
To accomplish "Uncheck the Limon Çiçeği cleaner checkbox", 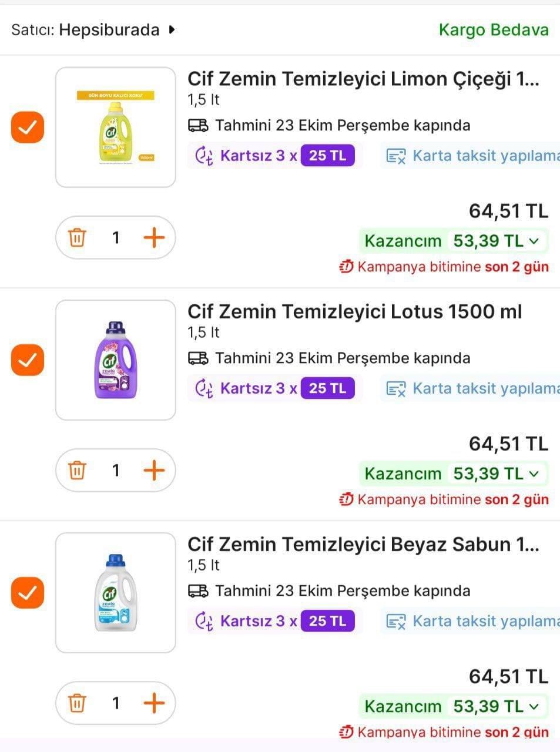I will tap(28, 127).
